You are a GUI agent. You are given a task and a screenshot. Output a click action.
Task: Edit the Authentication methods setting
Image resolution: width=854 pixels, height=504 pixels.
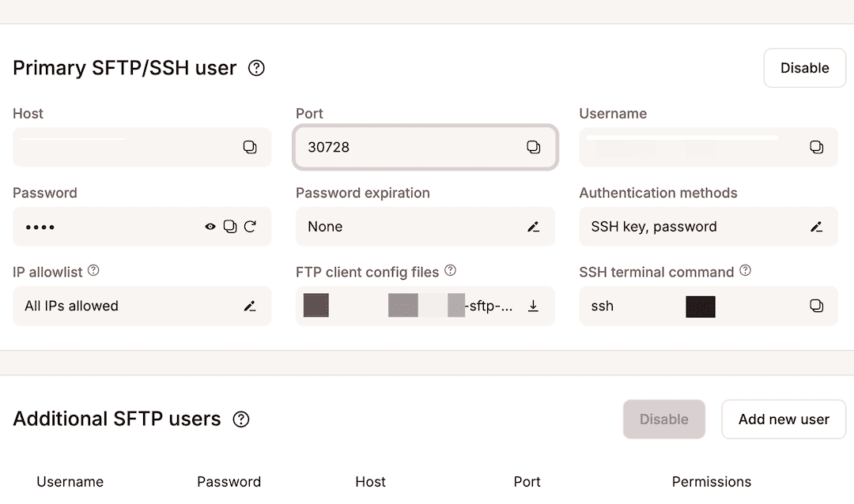tap(817, 227)
